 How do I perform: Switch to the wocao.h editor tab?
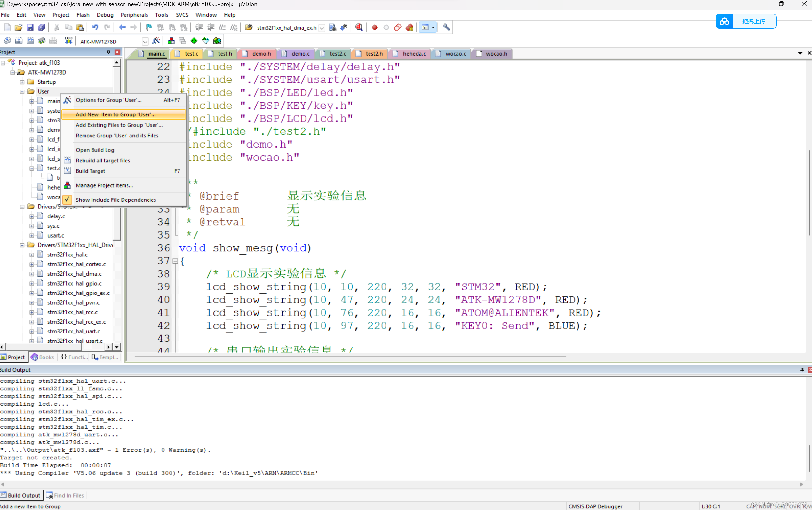point(493,54)
